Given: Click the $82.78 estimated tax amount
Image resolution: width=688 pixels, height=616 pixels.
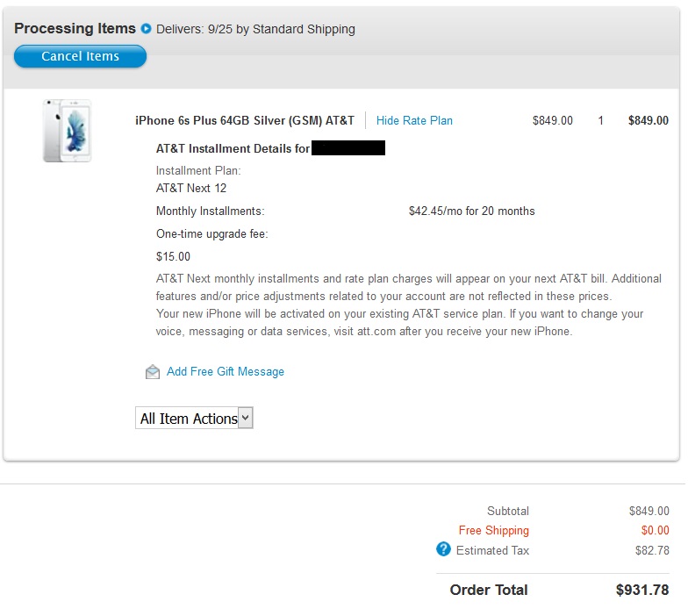Looking at the screenshot, I should click(x=652, y=550).
